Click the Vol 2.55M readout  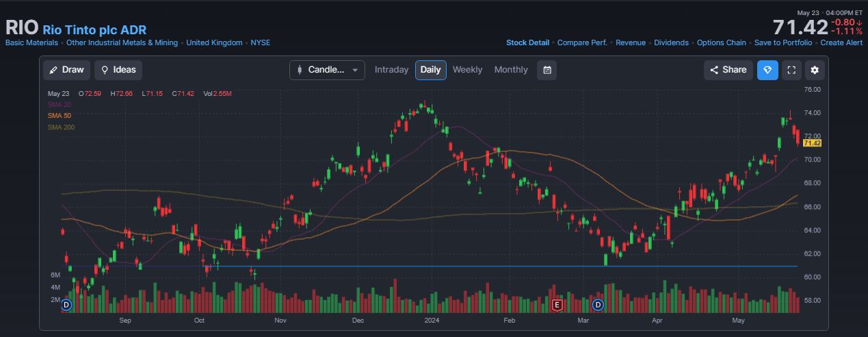(x=218, y=93)
